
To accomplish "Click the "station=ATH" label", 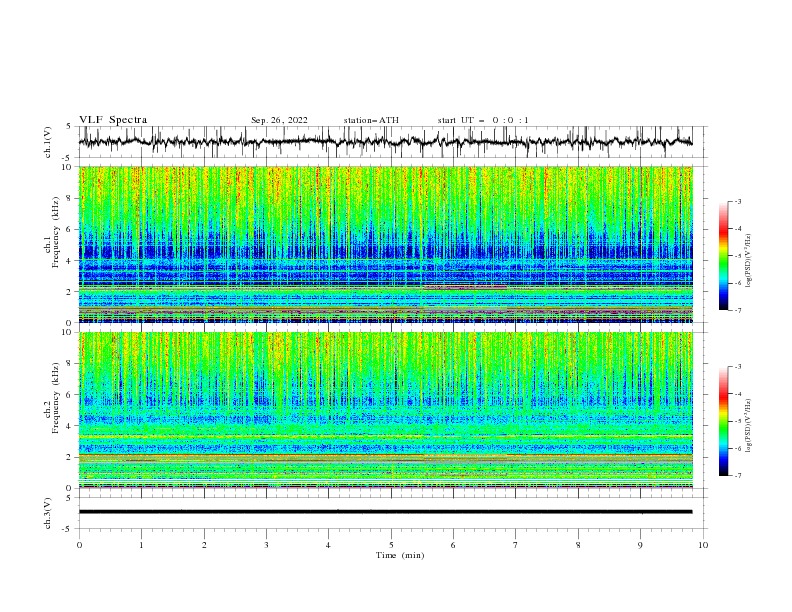I will pos(371,120).
